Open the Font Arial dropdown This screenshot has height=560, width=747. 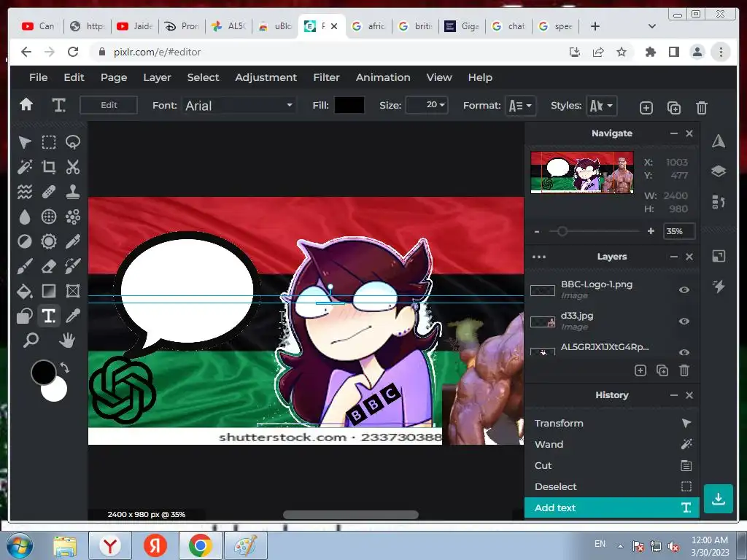pyautogui.click(x=239, y=105)
